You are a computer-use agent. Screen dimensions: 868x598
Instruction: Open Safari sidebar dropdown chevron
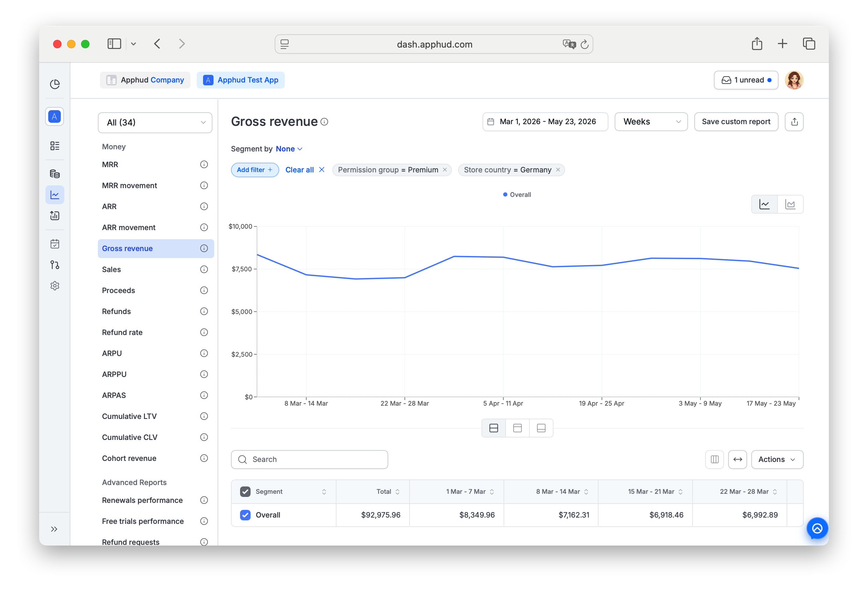pyautogui.click(x=133, y=44)
